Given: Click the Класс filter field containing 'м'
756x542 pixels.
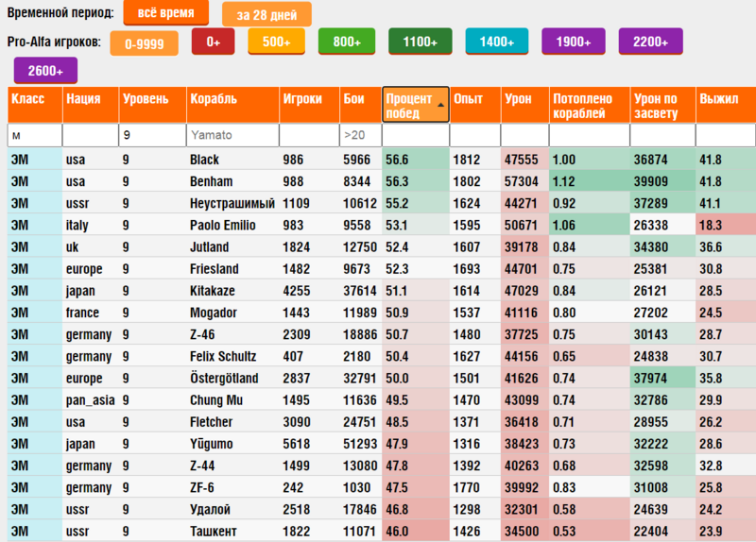Looking at the screenshot, I should (35, 135).
